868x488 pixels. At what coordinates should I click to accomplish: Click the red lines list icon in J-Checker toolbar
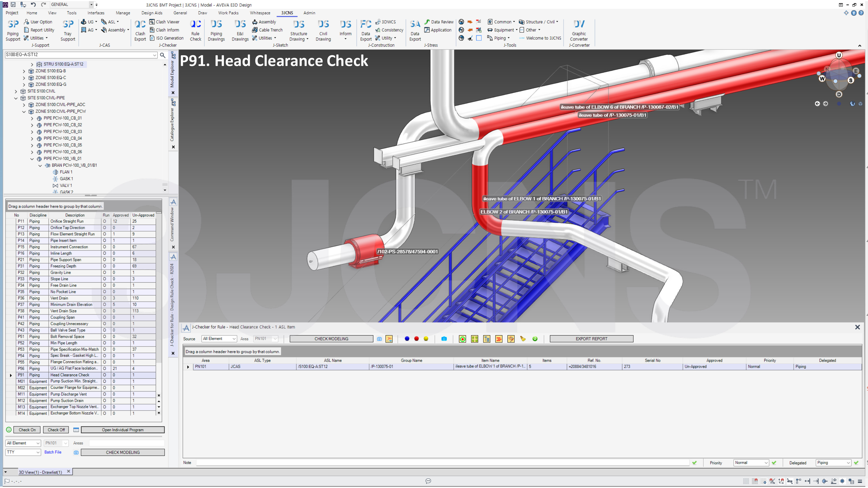tap(499, 339)
